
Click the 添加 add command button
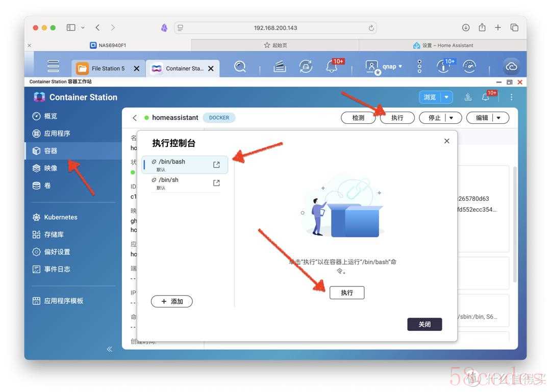[x=172, y=301]
